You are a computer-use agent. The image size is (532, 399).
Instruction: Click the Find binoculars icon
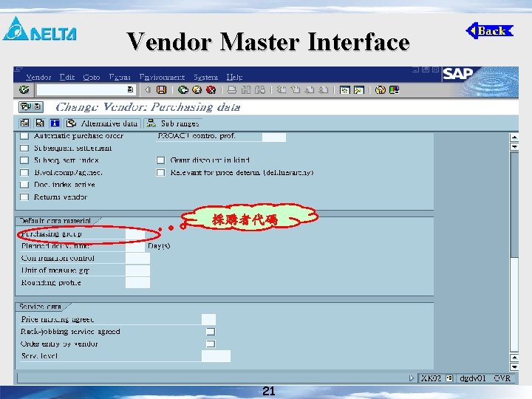tap(246, 90)
